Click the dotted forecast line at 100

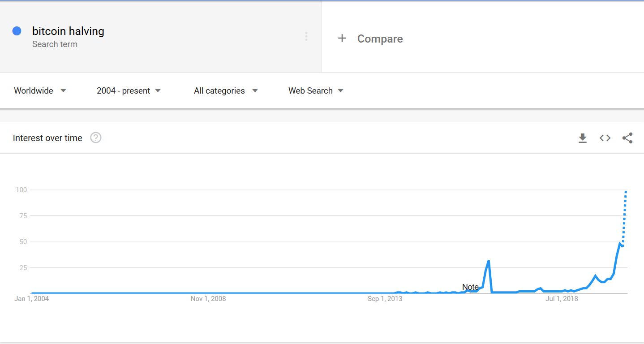[626, 192]
